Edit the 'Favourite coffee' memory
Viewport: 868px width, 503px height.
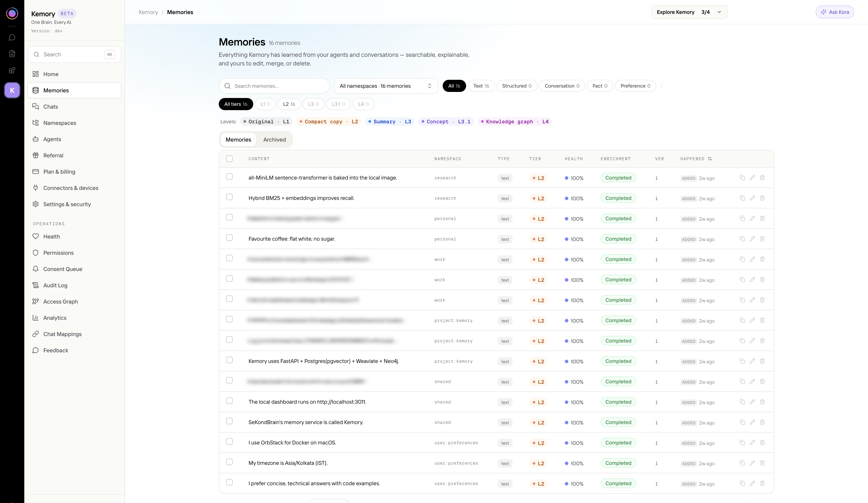752,239
